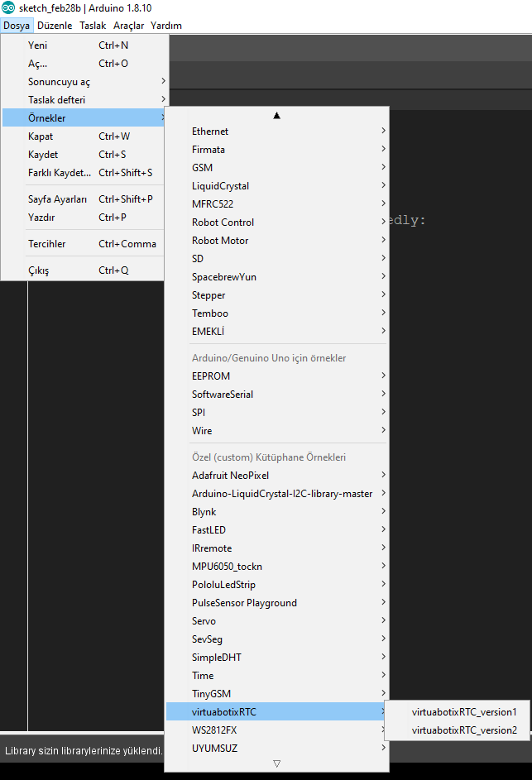Select Yazdır menu entry

[x=83, y=218]
